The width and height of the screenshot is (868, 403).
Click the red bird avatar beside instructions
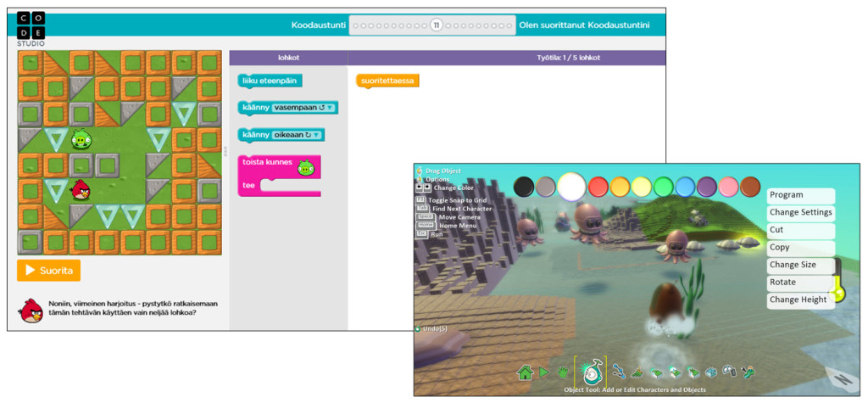click(x=31, y=311)
